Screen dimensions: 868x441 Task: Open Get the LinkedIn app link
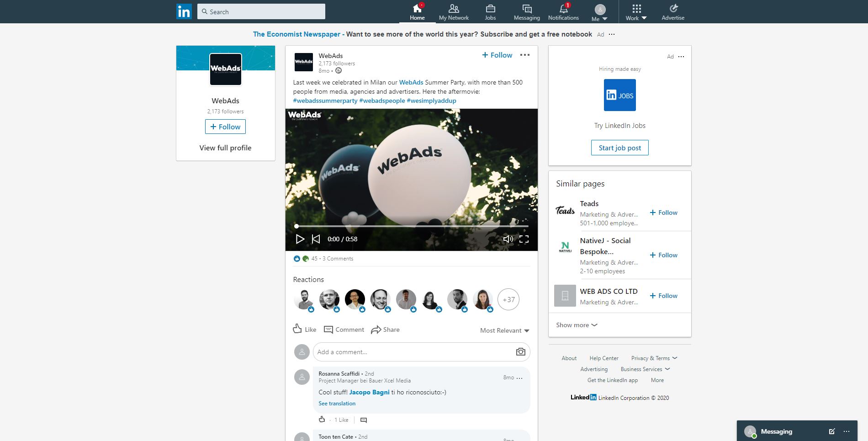pyautogui.click(x=613, y=380)
